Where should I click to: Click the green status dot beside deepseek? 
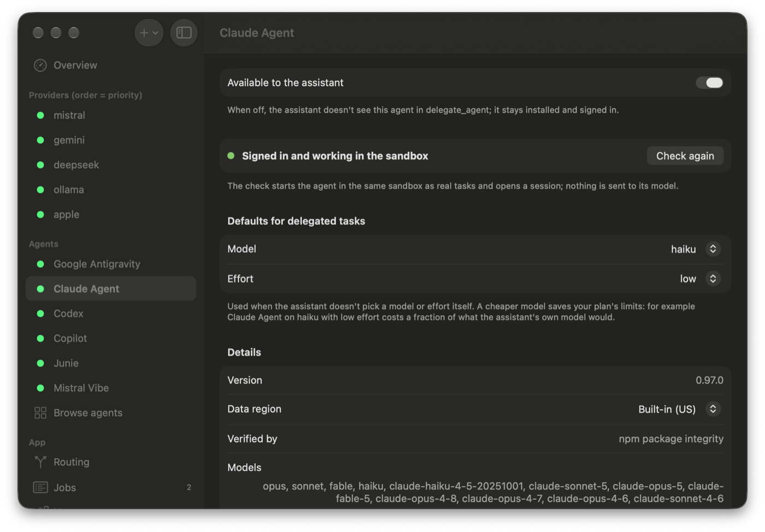(x=40, y=165)
